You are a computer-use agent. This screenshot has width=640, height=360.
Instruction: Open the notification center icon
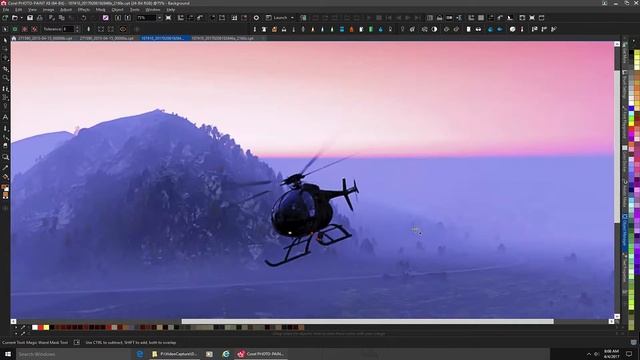(x=629, y=354)
